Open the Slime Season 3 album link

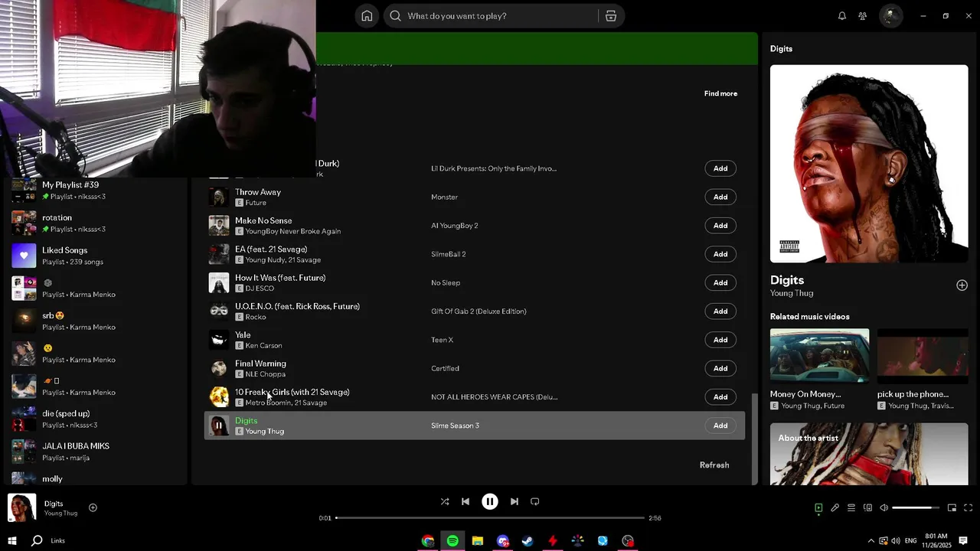(x=455, y=425)
